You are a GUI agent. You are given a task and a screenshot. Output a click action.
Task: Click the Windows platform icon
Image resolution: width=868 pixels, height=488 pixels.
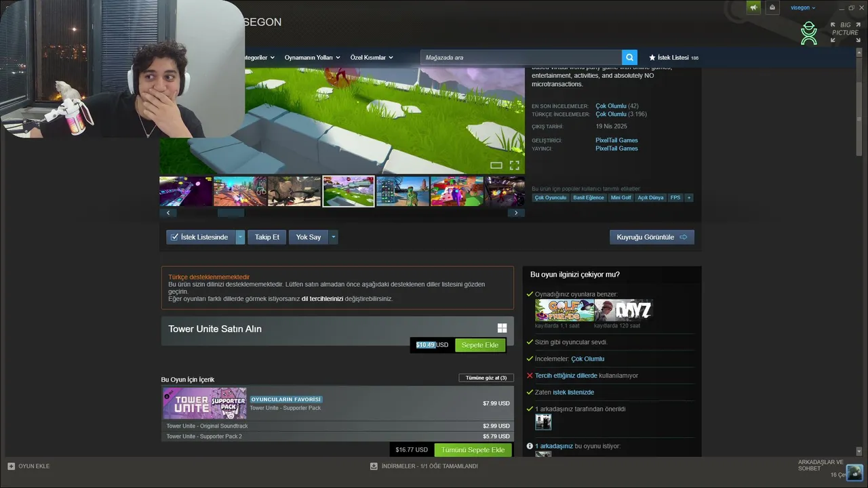pos(502,328)
